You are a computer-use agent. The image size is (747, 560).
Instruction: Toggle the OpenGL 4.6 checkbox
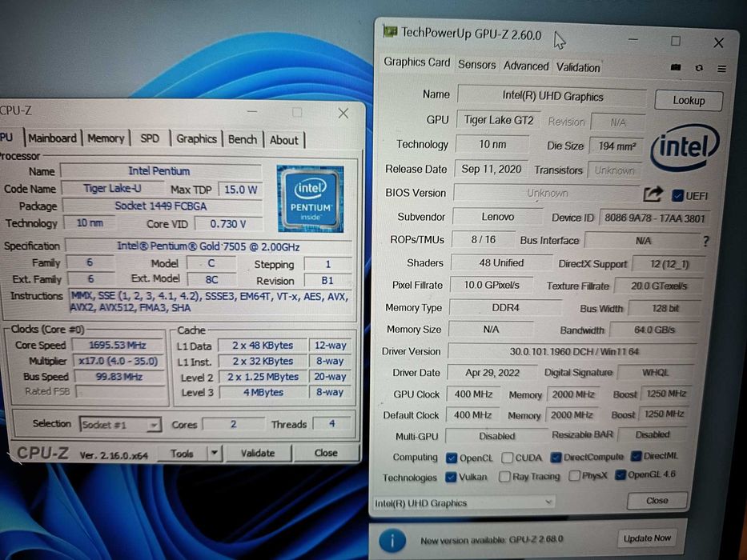620,474
